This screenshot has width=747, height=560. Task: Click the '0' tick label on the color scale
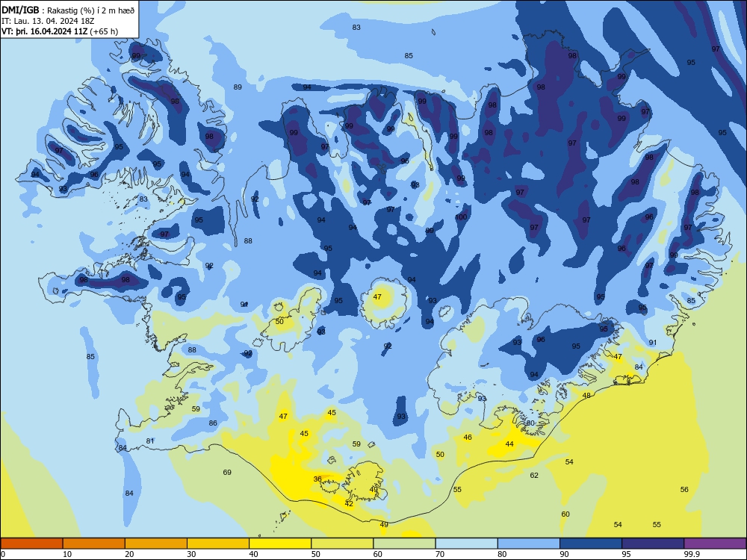pos(3,554)
